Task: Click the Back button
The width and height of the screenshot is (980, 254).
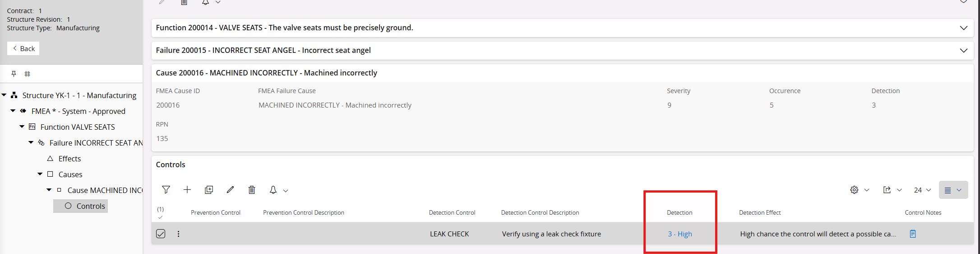Action: [23, 48]
